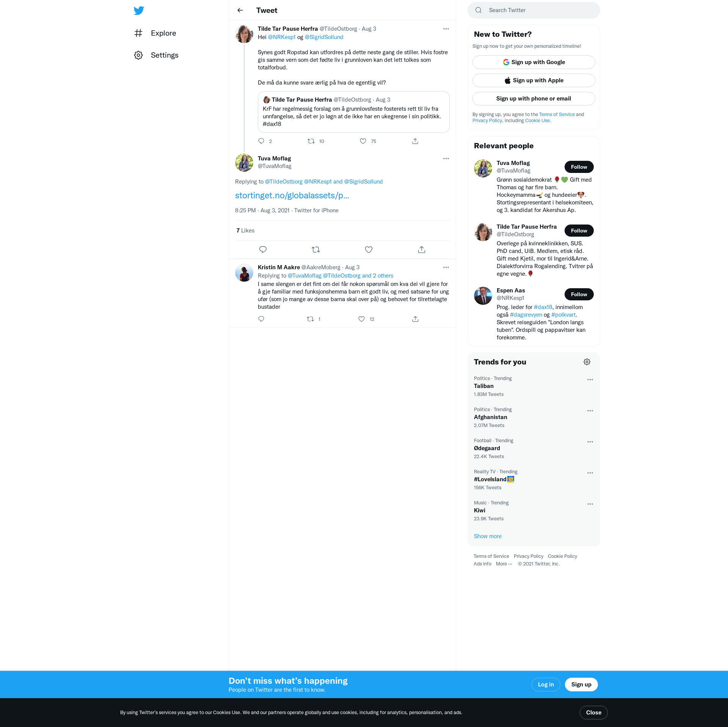Sign up with phone or email

click(534, 99)
